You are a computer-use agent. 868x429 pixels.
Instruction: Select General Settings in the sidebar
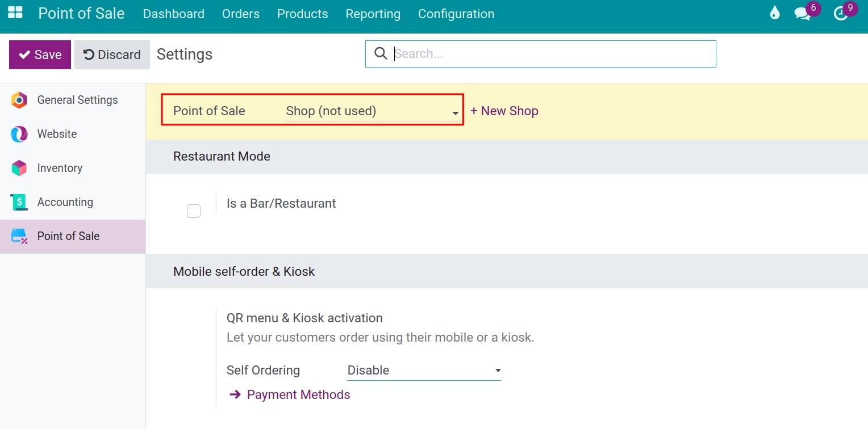click(73, 100)
